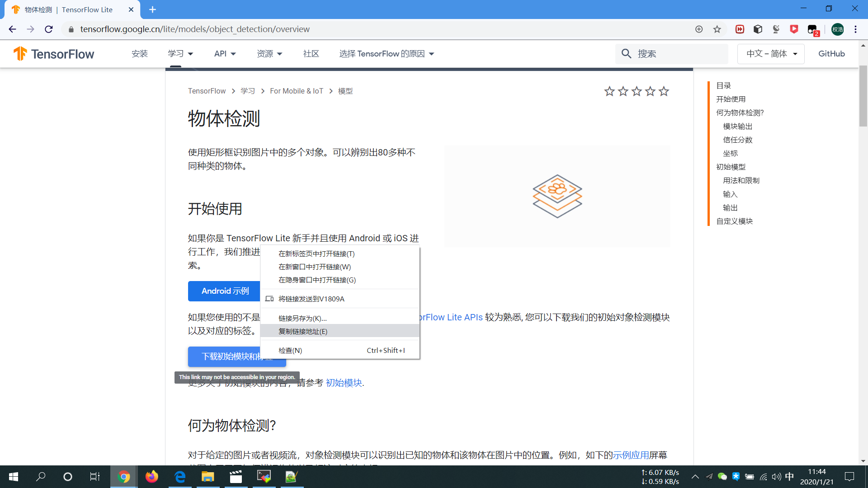The width and height of the screenshot is (868, 488).
Task: Switch input language via the 中 indicator
Action: (789, 477)
